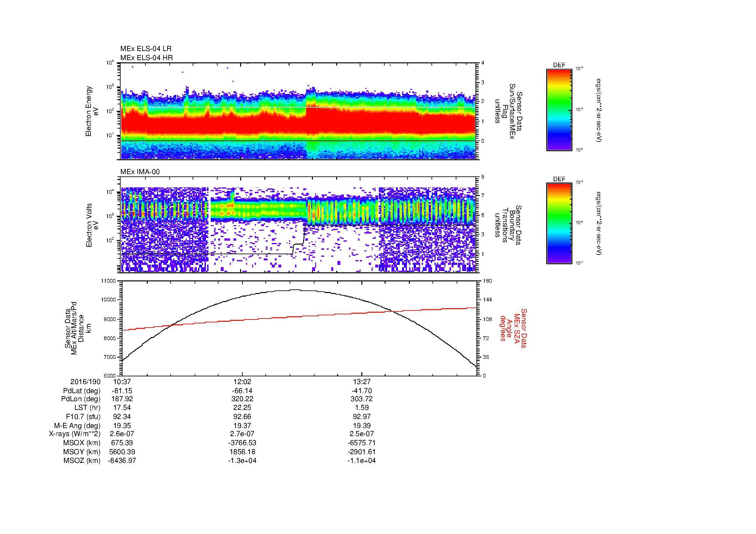Click M-E Ang value '19.35'
This screenshot has width=756, height=534.
point(122,426)
